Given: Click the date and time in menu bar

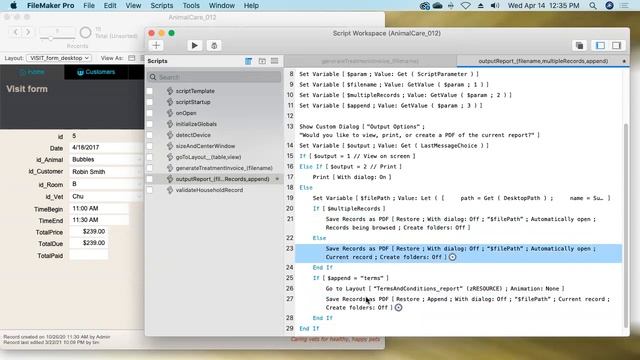Looking at the screenshot, I should click(x=543, y=6).
